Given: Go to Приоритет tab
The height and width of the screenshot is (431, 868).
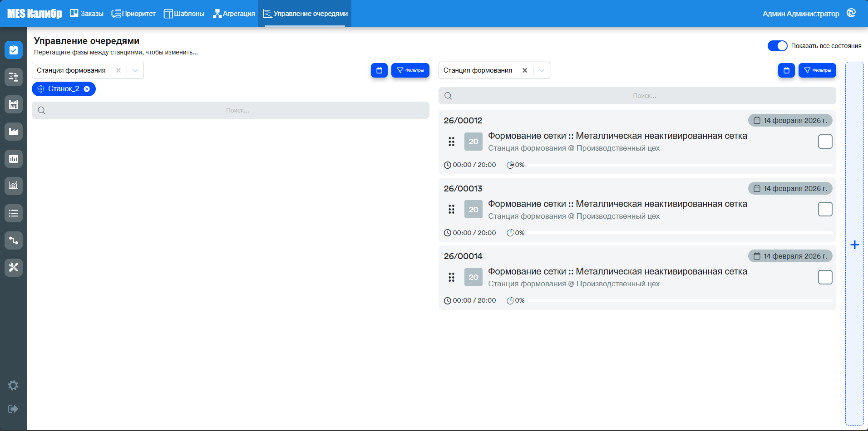Looking at the screenshot, I should tap(133, 14).
